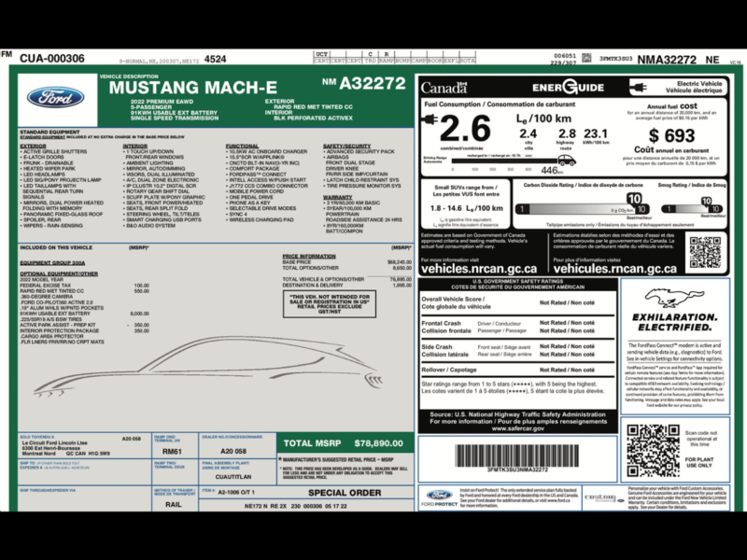
Task: Click the Carbon Dioxide Rating scale
Action: click(x=583, y=209)
